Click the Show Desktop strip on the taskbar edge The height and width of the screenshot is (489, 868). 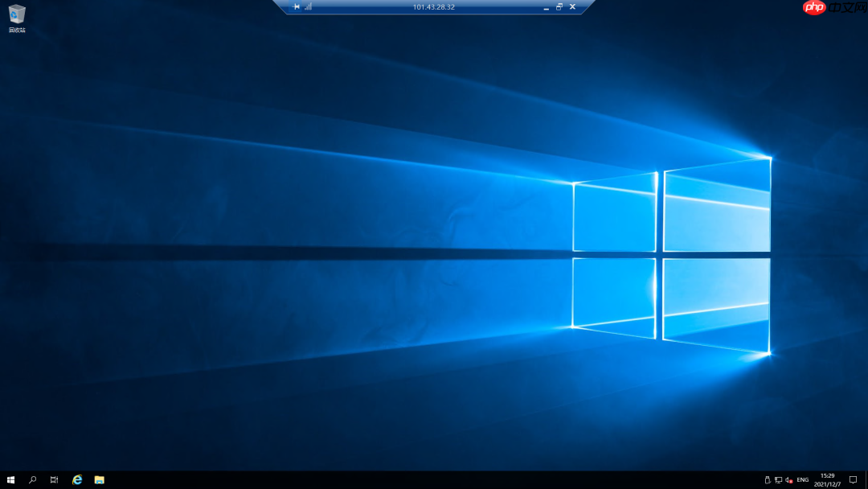click(x=866, y=479)
